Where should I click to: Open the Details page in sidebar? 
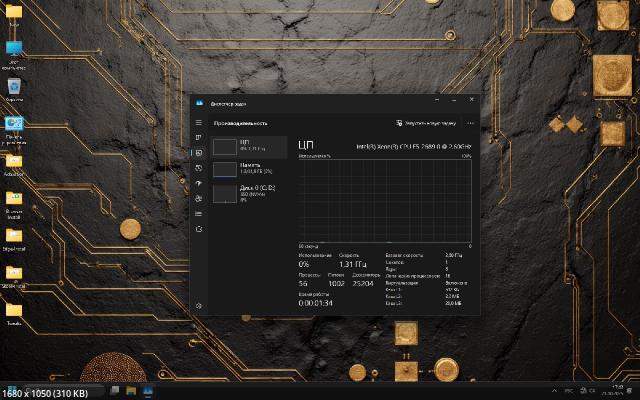(199, 214)
